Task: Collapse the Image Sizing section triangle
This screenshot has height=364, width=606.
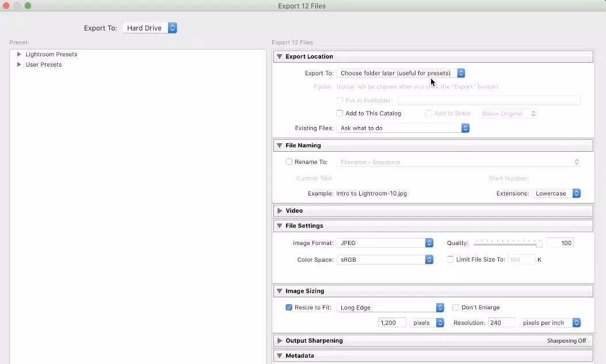Action: point(279,292)
